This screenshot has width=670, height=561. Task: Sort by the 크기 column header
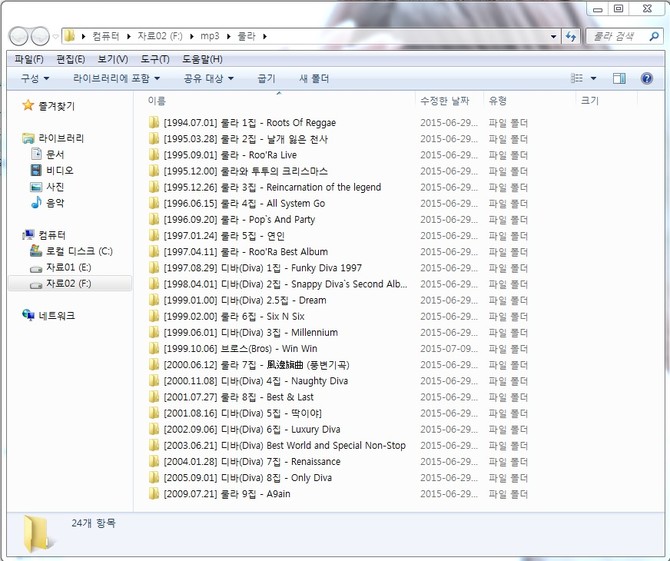pos(590,100)
